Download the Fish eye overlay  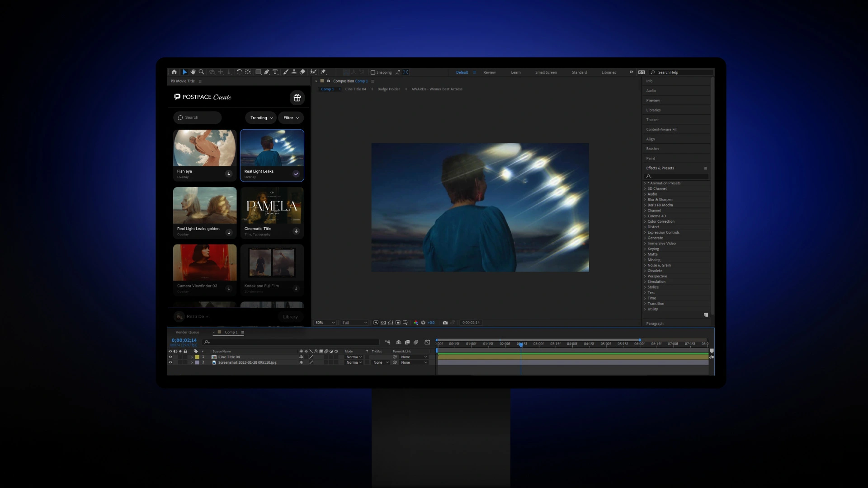point(229,174)
